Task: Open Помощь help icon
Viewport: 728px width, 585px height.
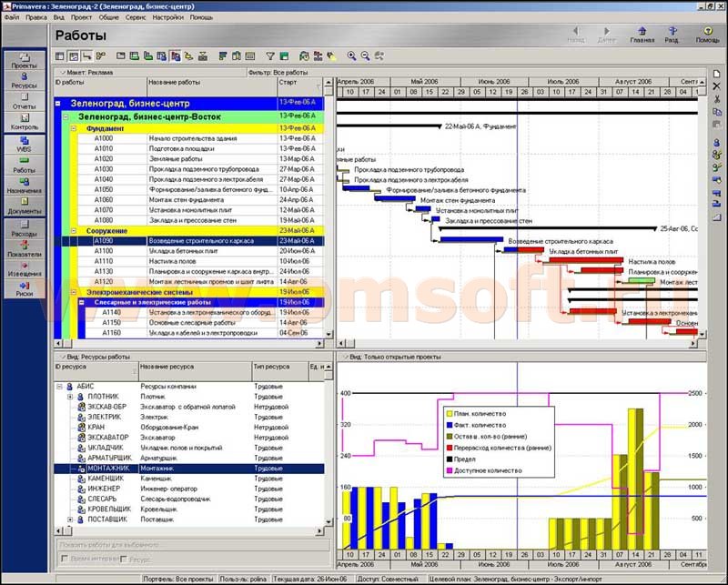Action: click(708, 35)
